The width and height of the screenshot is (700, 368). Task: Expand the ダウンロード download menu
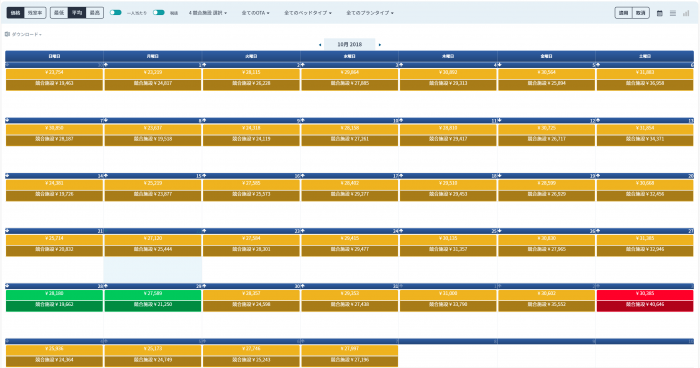pyautogui.click(x=26, y=34)
